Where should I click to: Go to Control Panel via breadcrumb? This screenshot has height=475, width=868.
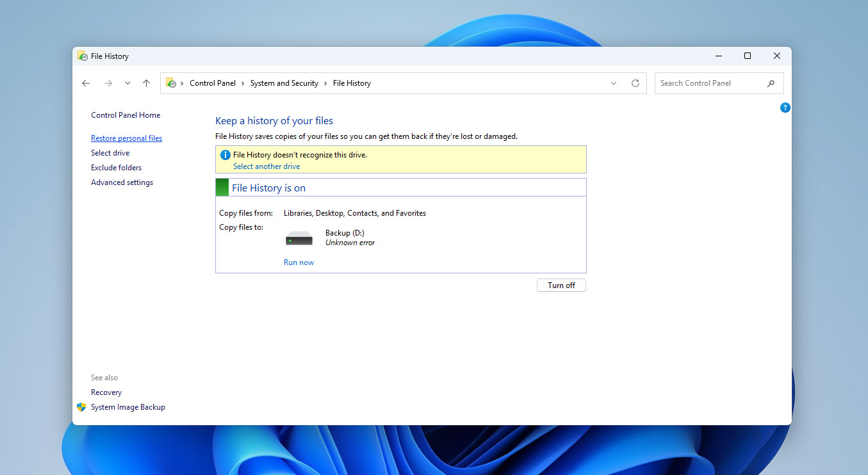[213, 83]
